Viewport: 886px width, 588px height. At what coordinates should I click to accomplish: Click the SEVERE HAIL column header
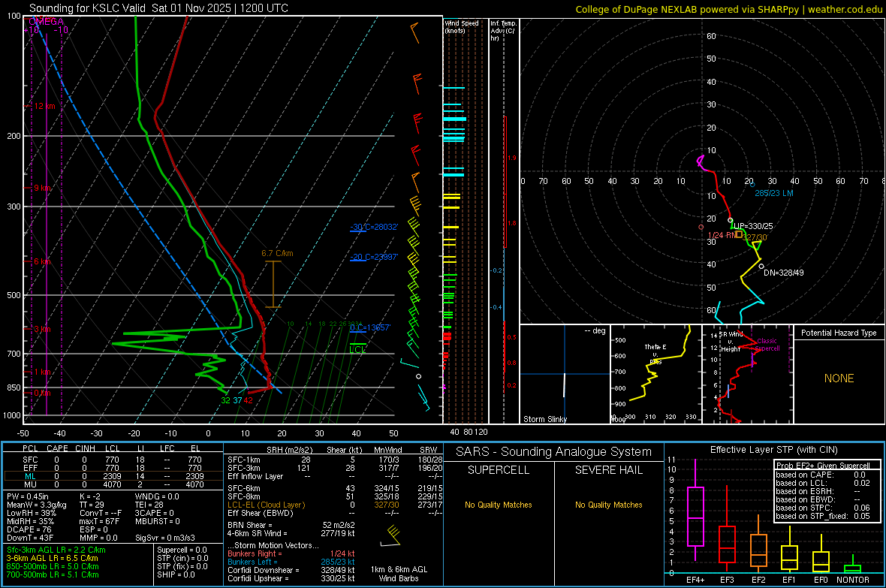608,470
